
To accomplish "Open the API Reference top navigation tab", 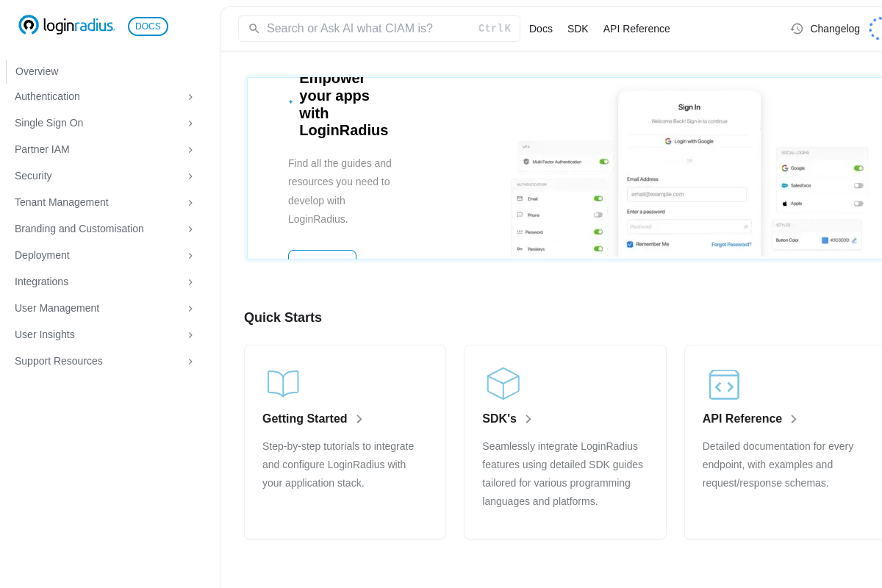I will (x=637, y=29).
